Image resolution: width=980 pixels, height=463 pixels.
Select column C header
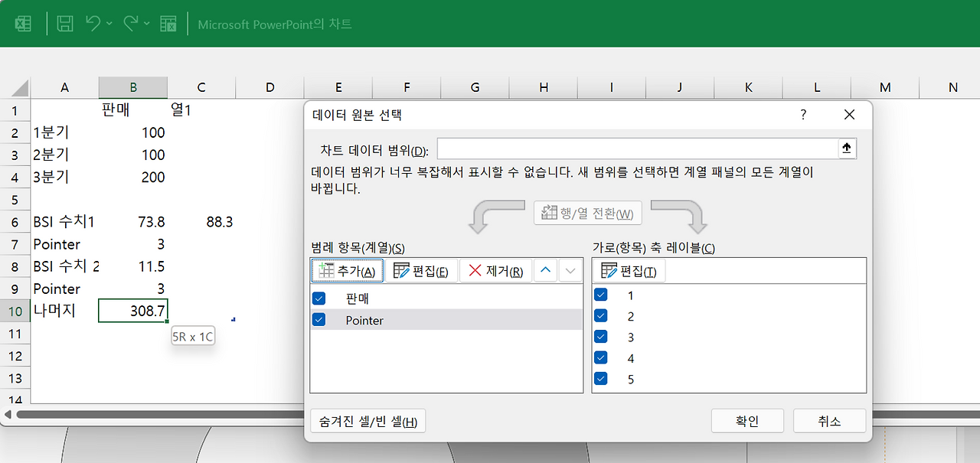pos(201,87)
